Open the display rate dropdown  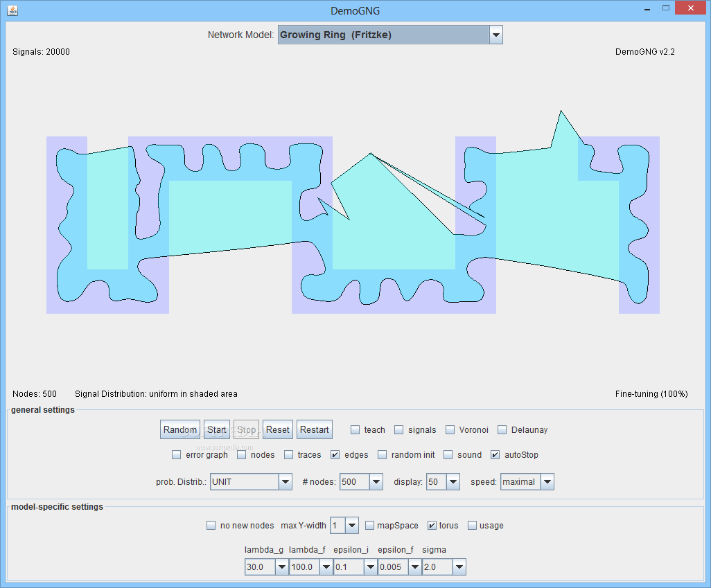pos(443,482)
